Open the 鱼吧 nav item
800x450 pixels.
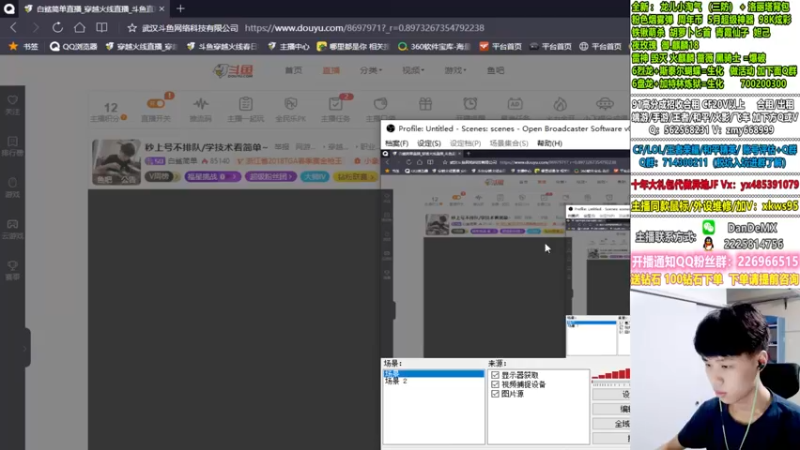(x=495, y=70)
